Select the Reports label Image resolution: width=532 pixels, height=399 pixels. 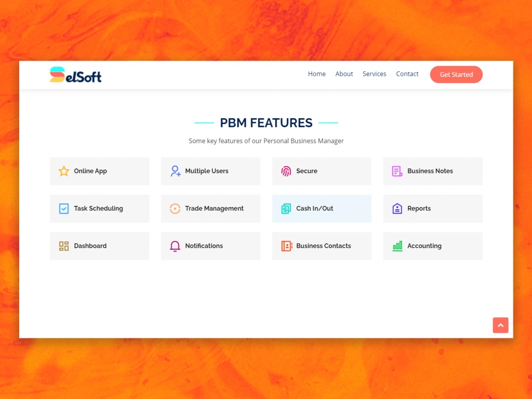419,209
